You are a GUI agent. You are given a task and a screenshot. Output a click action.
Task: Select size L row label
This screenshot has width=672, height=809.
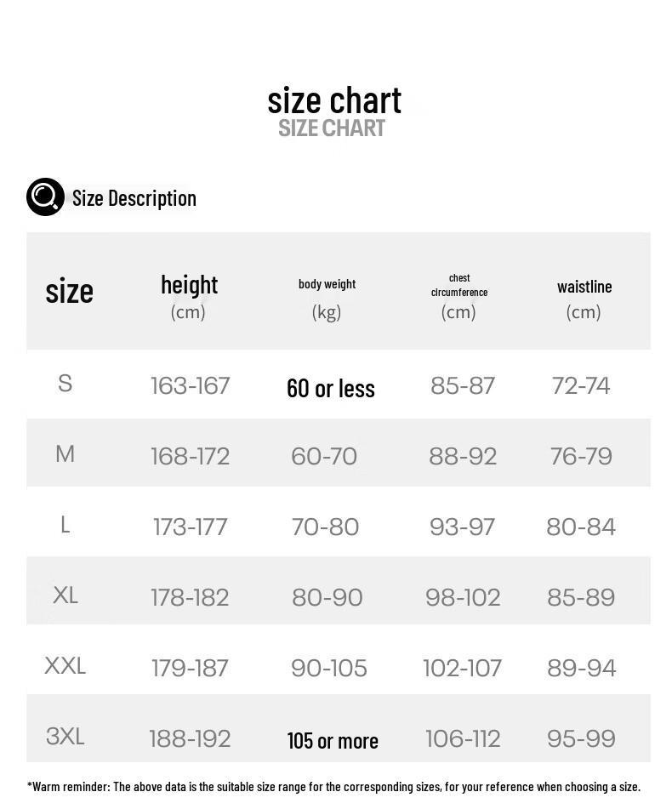[x=65, y=525]
